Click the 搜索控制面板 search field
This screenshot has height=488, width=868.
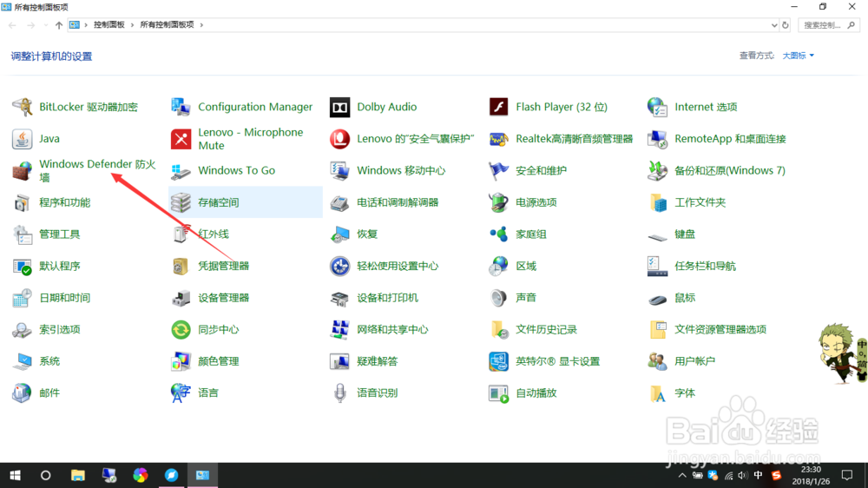[x=829, y=25]
